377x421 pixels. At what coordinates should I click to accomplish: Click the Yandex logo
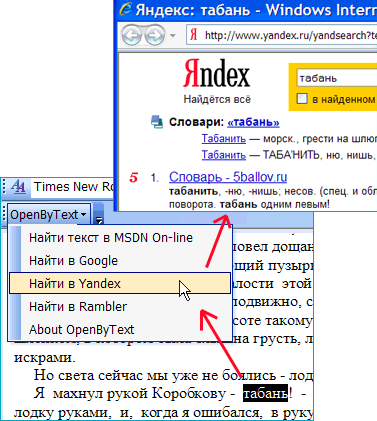coord(217,73)
